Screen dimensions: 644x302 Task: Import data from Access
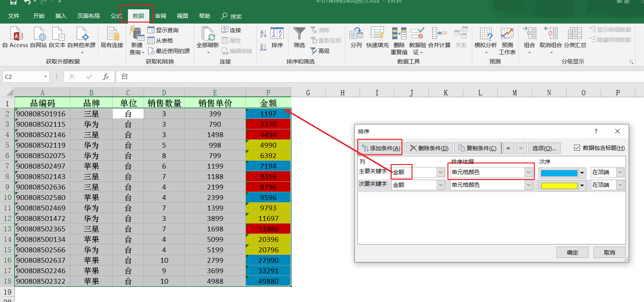point(15,37)
